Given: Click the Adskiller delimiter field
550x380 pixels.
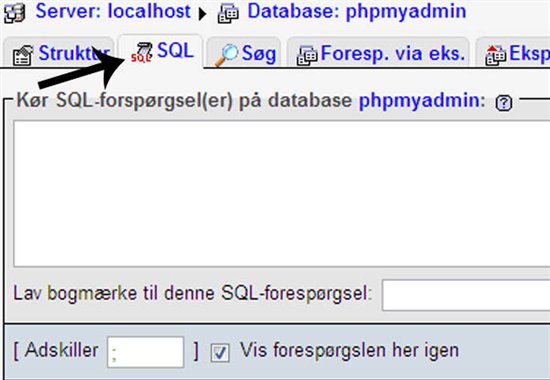Looking at the screenshot, I should 146,352.
